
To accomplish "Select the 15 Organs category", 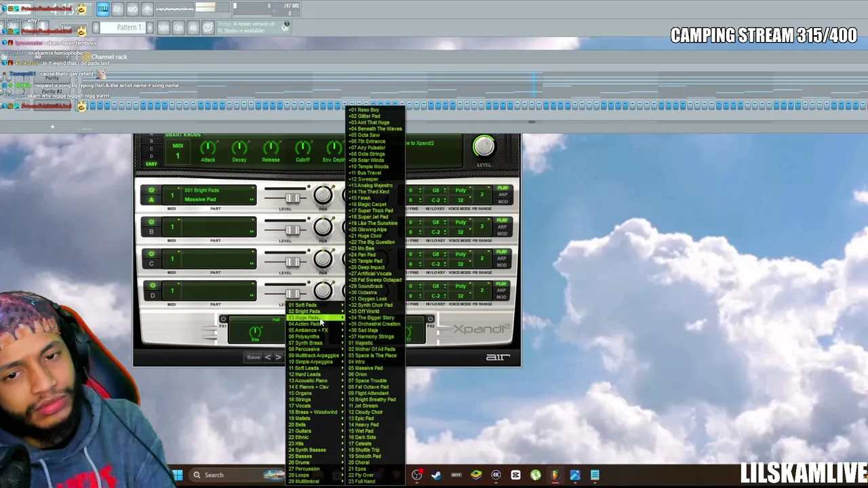I will tap(315, 393).
